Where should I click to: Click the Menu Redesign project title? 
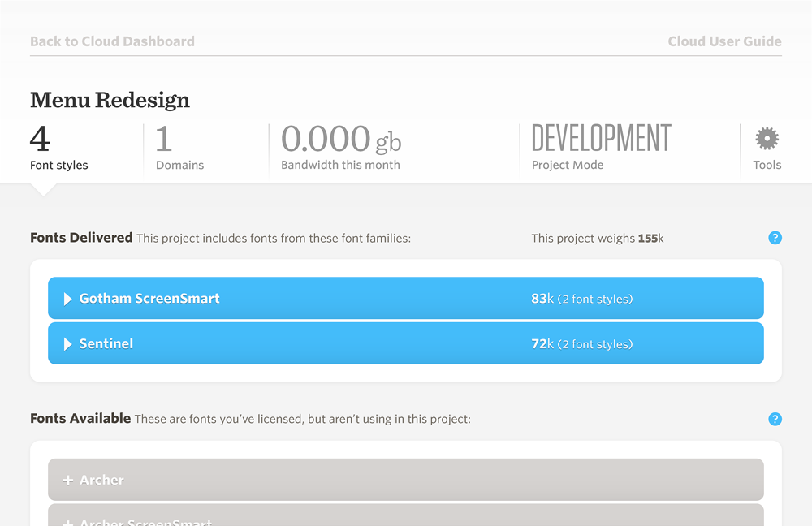[110, 100]
